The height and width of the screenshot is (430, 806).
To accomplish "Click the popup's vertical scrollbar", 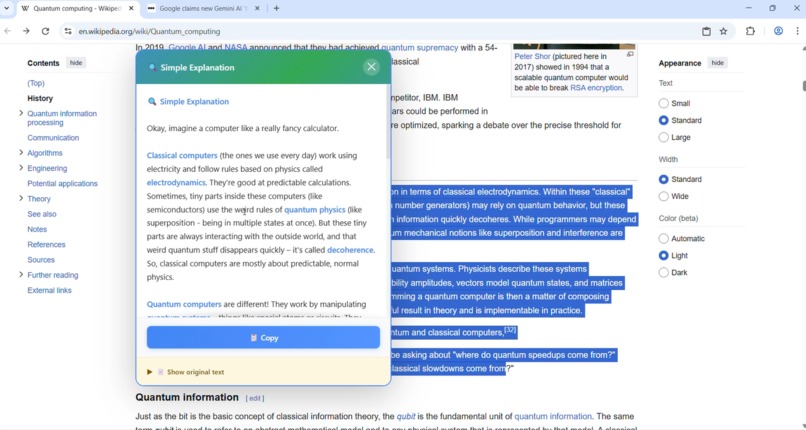I will tap(388, 123).
